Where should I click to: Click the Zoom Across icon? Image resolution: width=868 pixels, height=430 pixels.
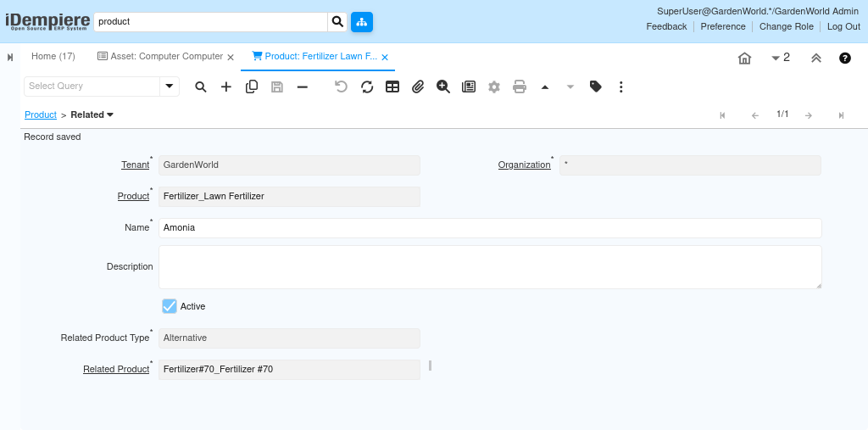(443, 87)
